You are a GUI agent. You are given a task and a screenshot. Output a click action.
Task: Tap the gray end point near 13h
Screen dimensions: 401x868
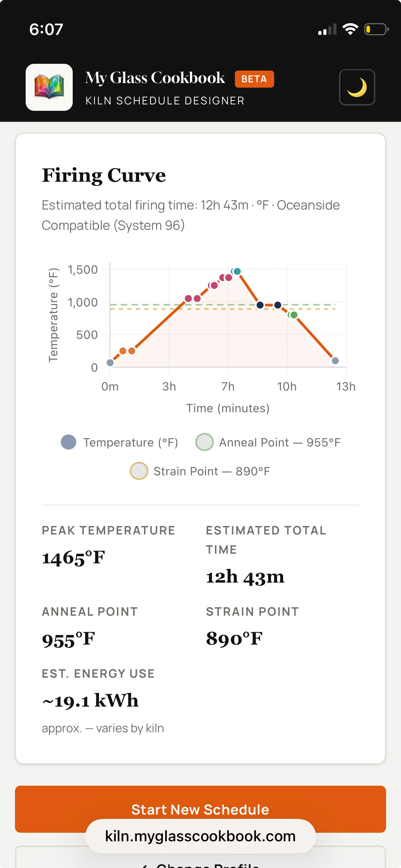tap(335, 361)
